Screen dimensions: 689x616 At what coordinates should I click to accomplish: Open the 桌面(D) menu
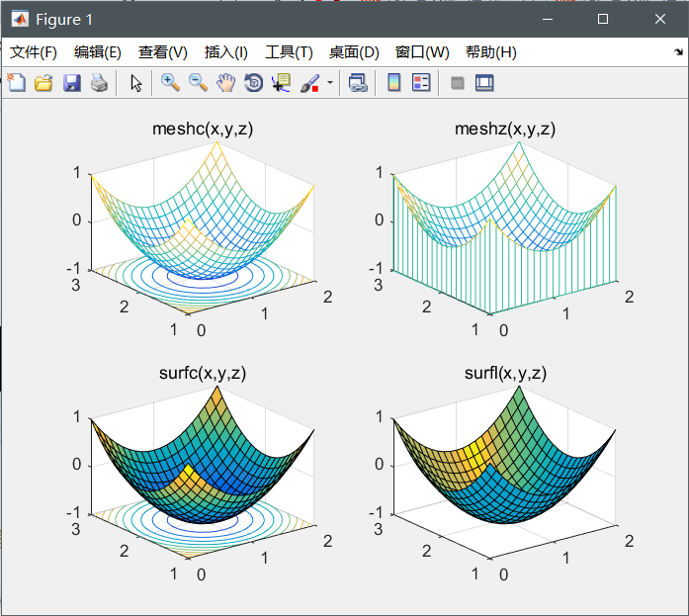point(354,52)
